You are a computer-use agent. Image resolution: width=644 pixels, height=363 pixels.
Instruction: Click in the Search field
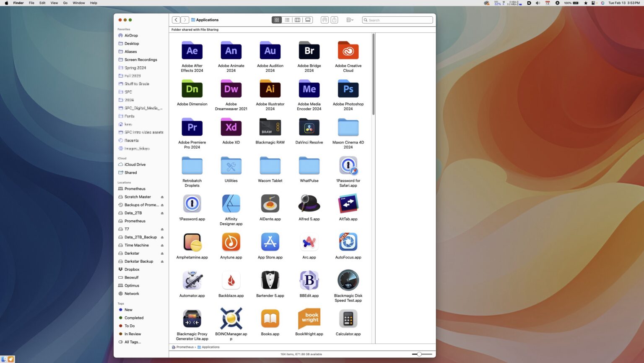tap(397, 20)
